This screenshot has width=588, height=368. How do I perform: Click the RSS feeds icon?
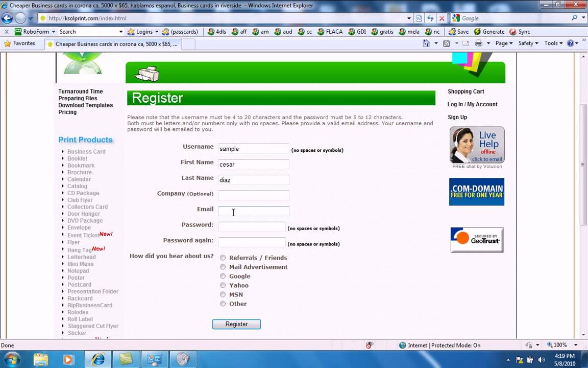(x=446, y=43)
